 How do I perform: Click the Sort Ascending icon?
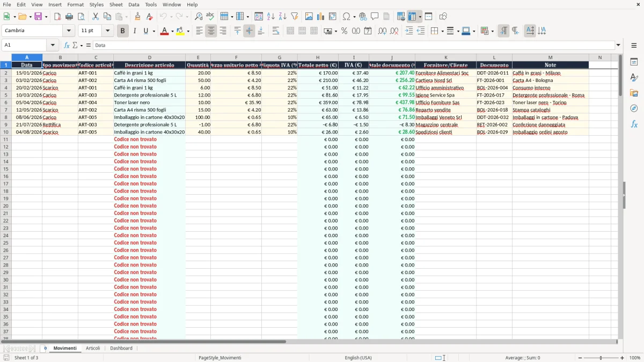click(271, 17)
